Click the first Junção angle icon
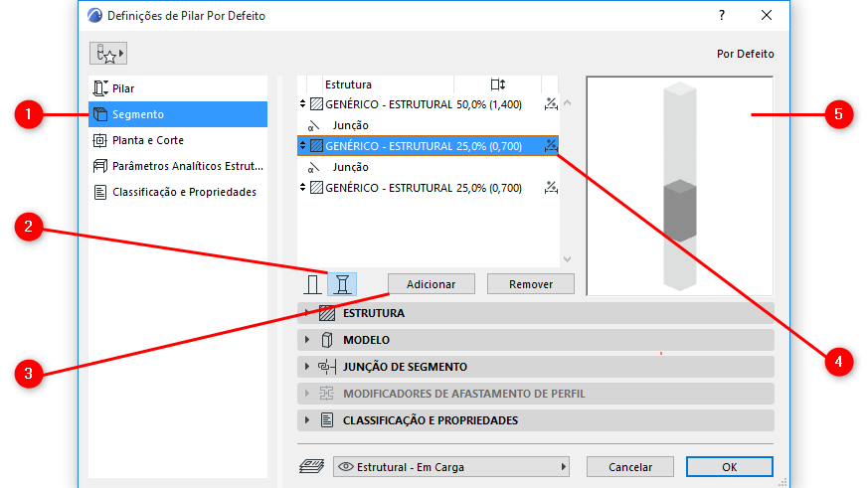Image resolution: width=868 pixels, height=488 pixels. (314, 126)
